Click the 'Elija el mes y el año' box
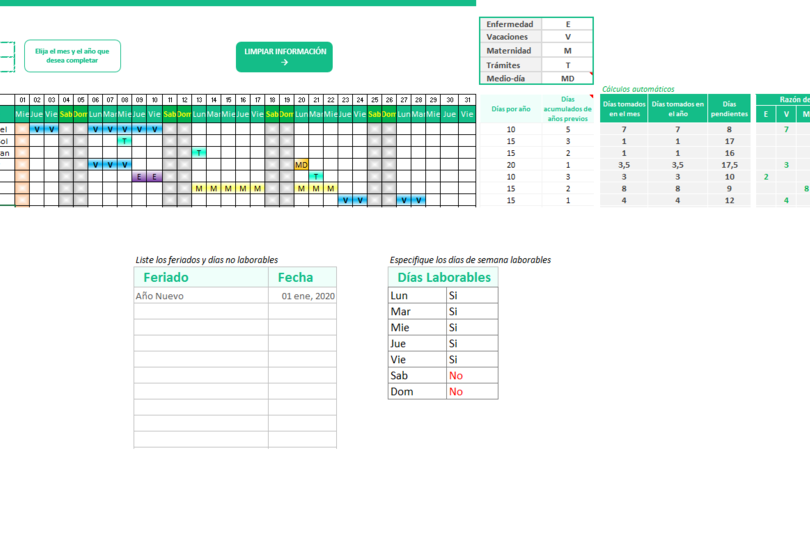The height and width of the screenshot is (540, 810). click(x=72, y=56)
